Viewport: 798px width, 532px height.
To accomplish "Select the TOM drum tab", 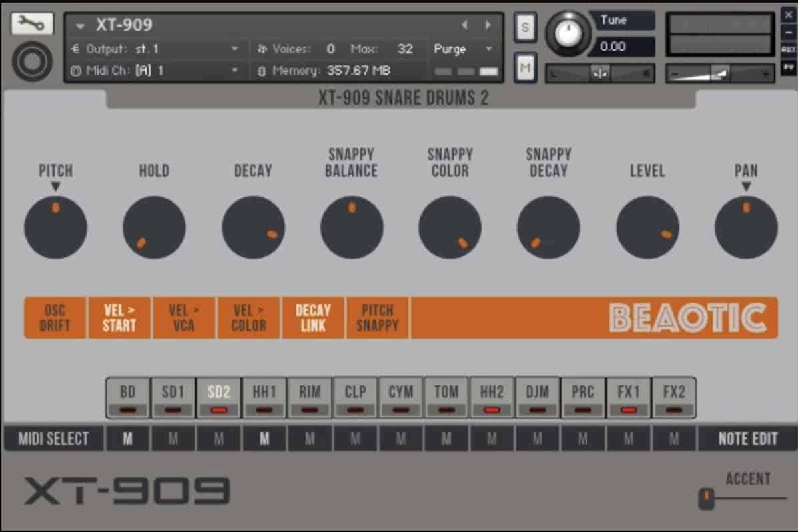I will click(446, 398).
